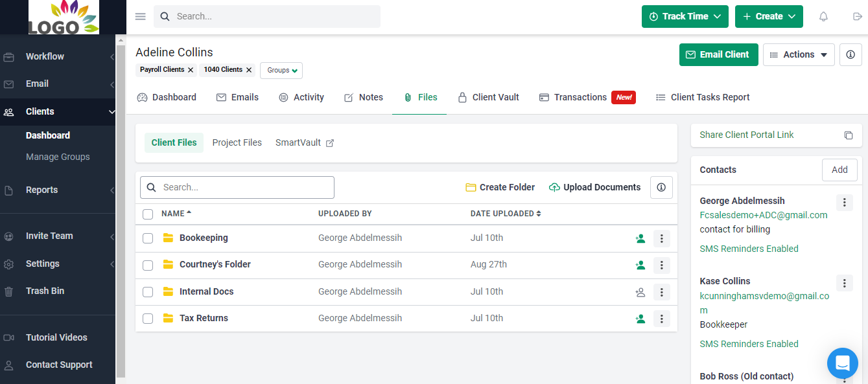This screenshot has width=868, height=384.
Task: Open the Client Tasks Report tab
Action: click(x=703, y=97)
